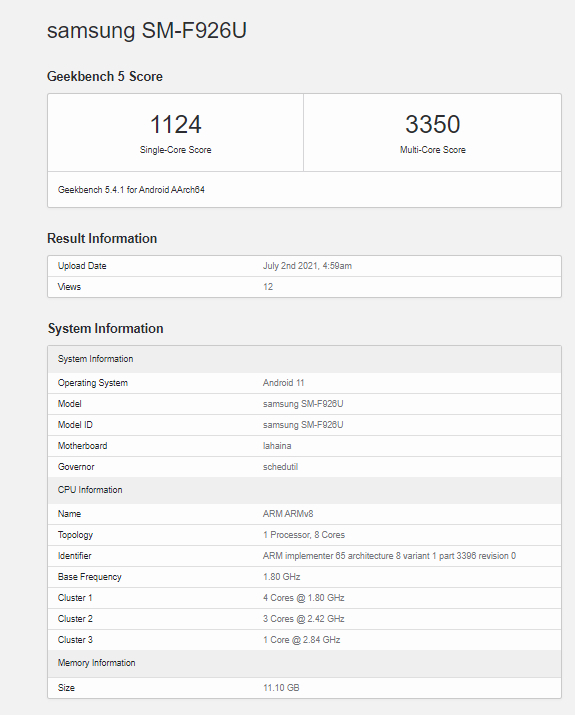Click the samsung SM-F926U page title
The width and height of the screenshot is (575, 715).
pos(147,31)
